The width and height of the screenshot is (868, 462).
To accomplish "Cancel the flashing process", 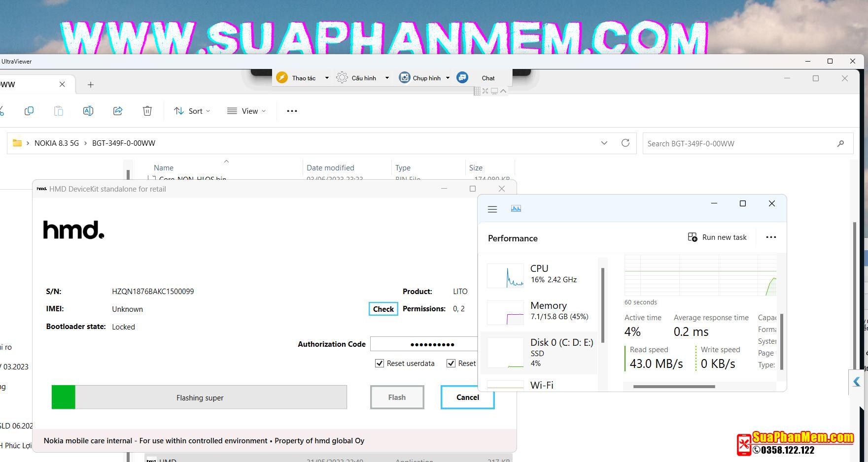I will click(x=467, y=397).
